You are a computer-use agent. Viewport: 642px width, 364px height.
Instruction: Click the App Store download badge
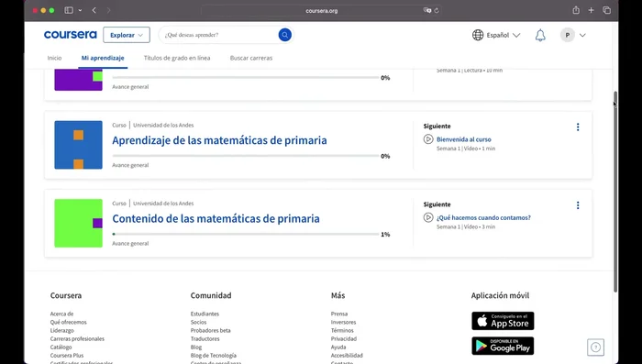503,321
